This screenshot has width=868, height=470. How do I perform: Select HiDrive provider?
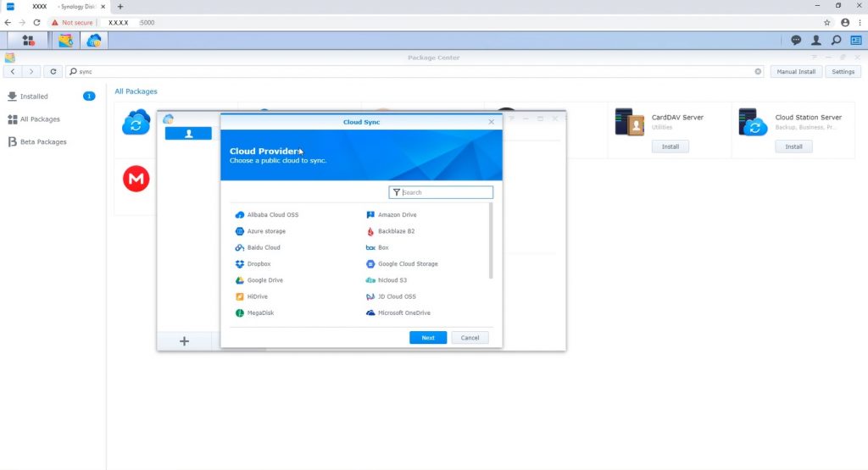(251, 296)
